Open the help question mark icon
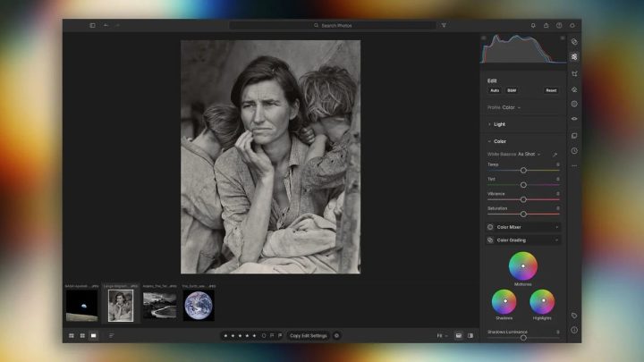Image resolution: width=644 pixels, height=362 pixels. coord(559,25)
